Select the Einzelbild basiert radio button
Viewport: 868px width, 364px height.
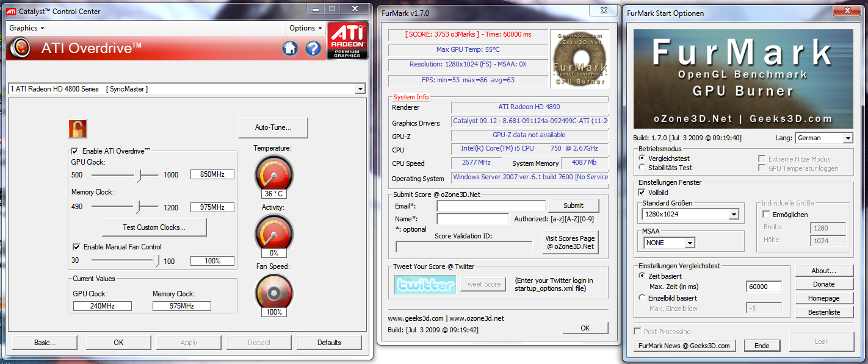point(642,298)
